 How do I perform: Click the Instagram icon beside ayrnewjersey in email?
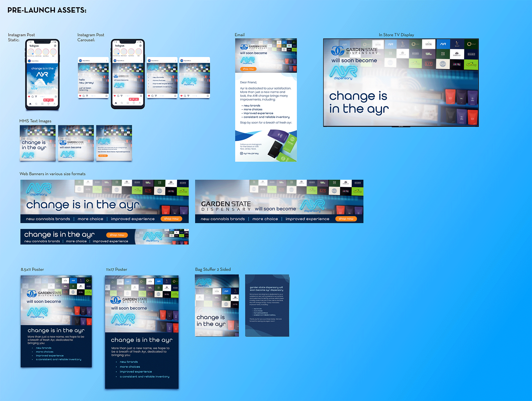pyautogui.click(x=241, y=153)
